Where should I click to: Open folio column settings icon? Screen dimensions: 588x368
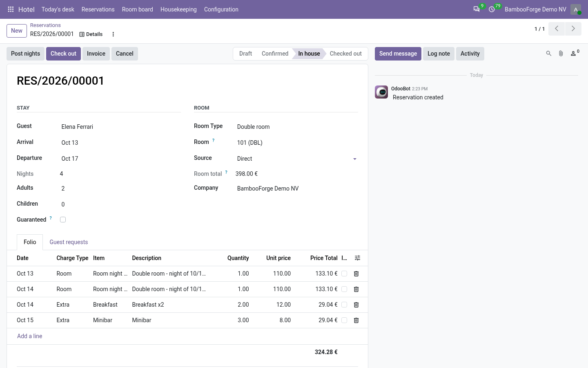click(x=357, y=258)
